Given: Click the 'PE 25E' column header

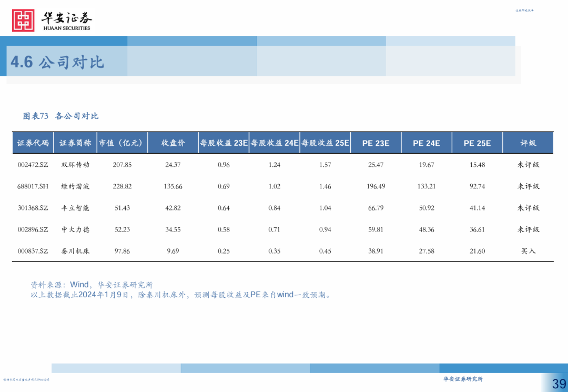Looking at the screenshot, I should (x=477, y=143).
